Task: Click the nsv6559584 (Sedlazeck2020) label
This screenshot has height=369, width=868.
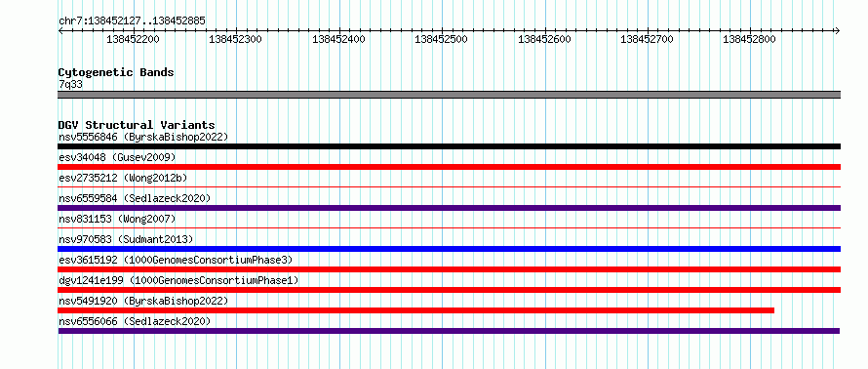Action: (x=135, y=198)
